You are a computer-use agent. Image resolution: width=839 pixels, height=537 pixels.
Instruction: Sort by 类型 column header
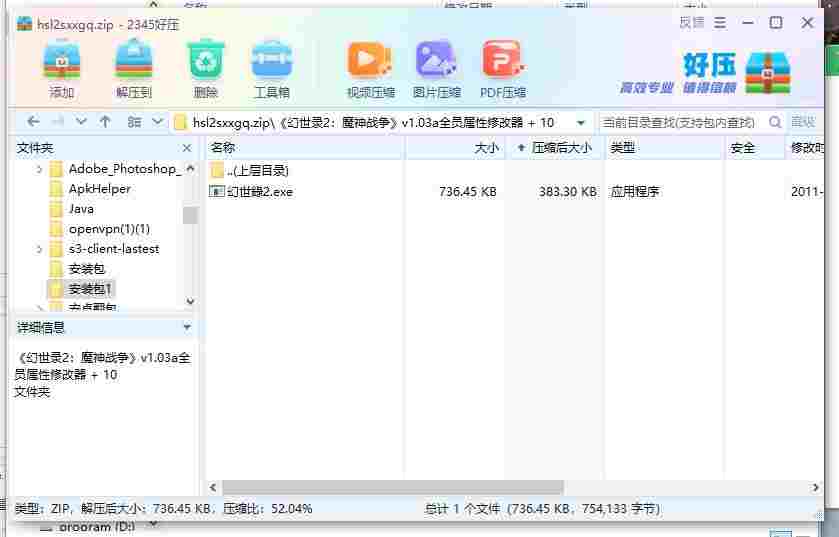[x=663, y=148]
